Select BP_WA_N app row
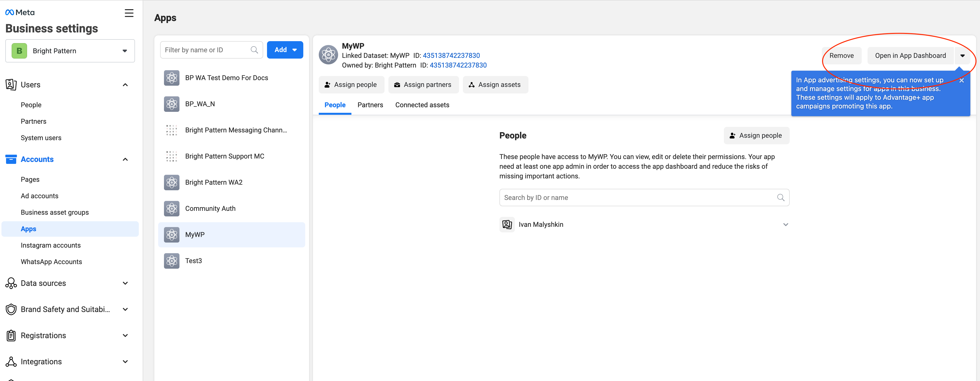Image resolution: width=980 pixels, height=381 pixels. [x=231, y=104]
